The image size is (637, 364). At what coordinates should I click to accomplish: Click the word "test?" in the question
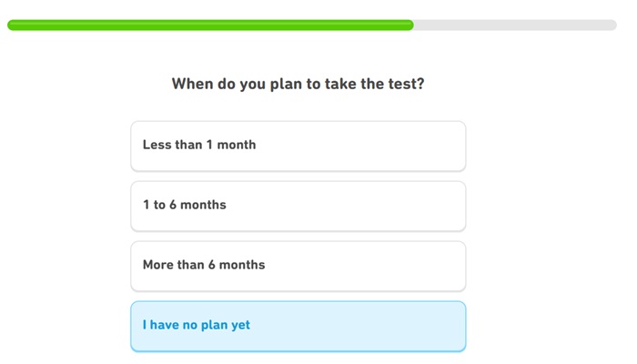[406, 85]
